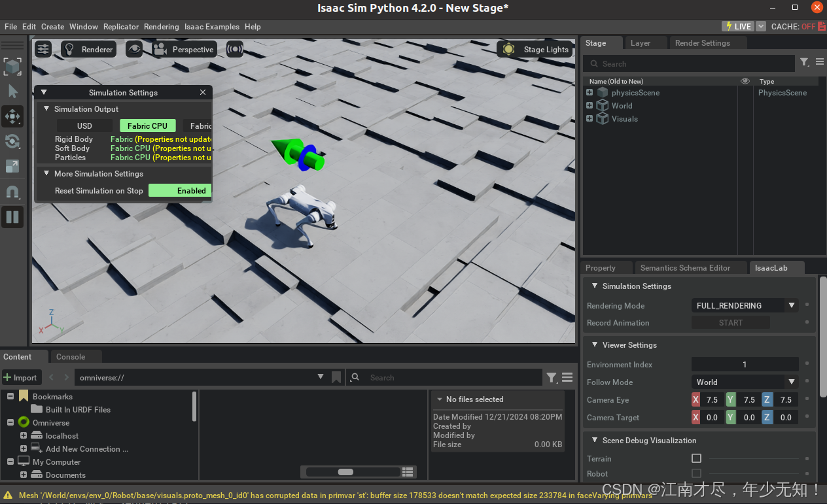Open Rendering Mode dropdown

coord(745,305)
